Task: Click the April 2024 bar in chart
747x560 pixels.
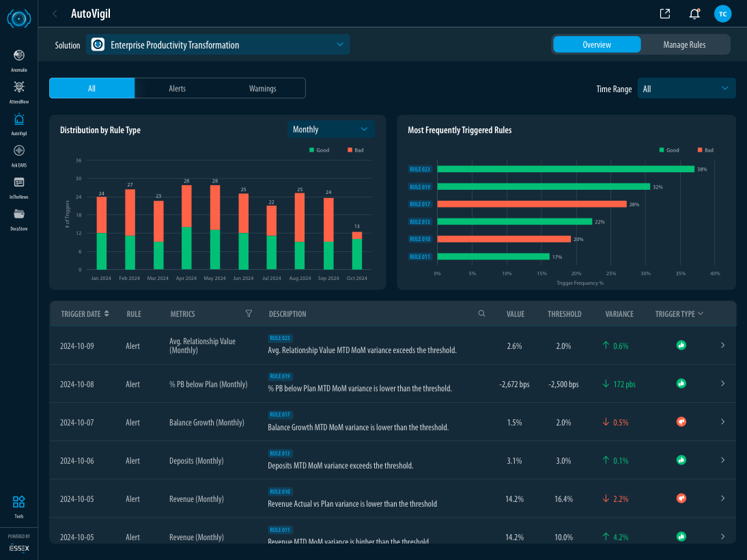Action: coord(186,227)
